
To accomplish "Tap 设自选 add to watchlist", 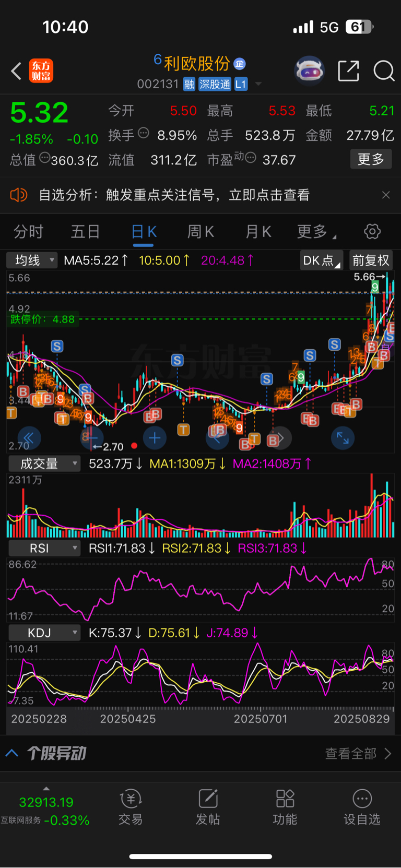I will [362, 807].
